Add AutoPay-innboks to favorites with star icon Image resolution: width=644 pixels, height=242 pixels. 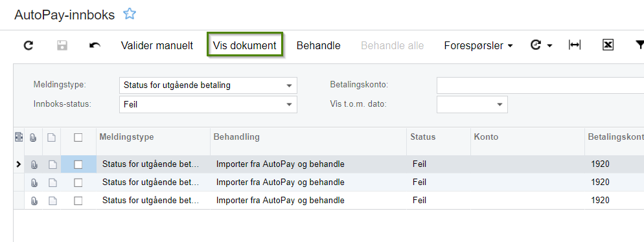[x=130, y=14]
